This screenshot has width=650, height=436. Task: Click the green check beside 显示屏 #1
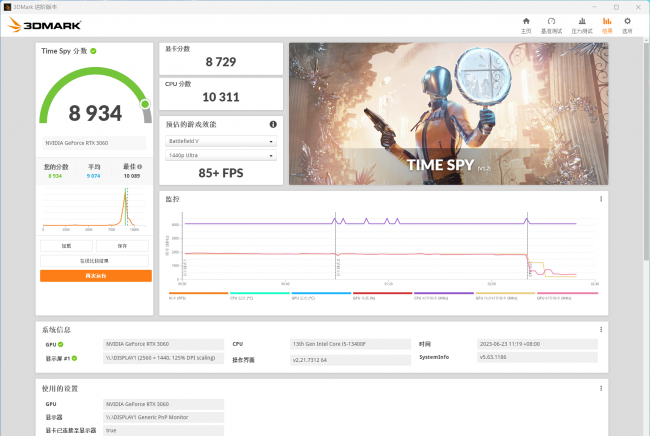tap(74, 358)
